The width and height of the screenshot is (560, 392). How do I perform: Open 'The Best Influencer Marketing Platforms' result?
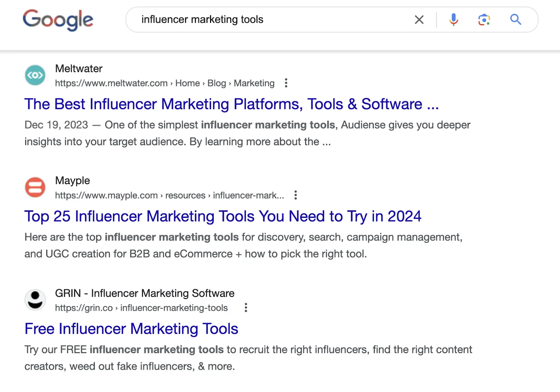click(x=232, y=104)
